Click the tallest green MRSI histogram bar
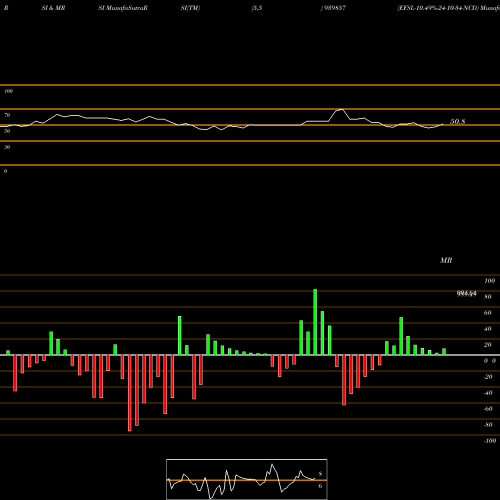 coord(315,322)
